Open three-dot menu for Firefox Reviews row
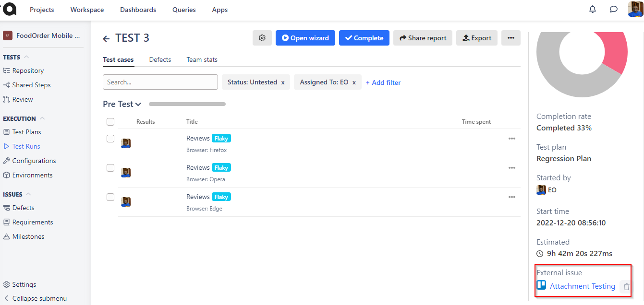The image size is (644, 305). tap(511, 139)
